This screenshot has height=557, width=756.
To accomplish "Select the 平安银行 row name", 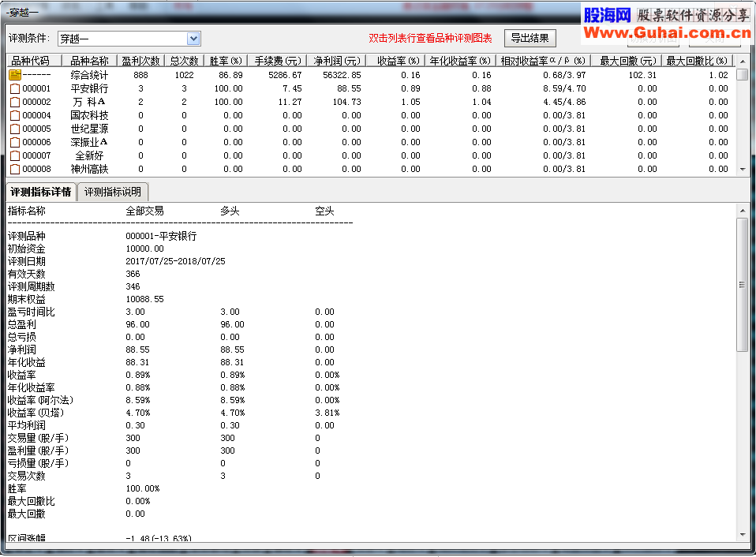I will click(90, 88).
